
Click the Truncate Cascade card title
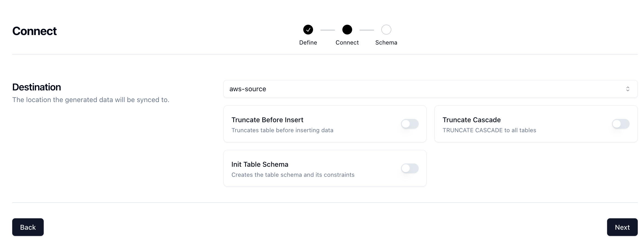click(x=471, y=120)
